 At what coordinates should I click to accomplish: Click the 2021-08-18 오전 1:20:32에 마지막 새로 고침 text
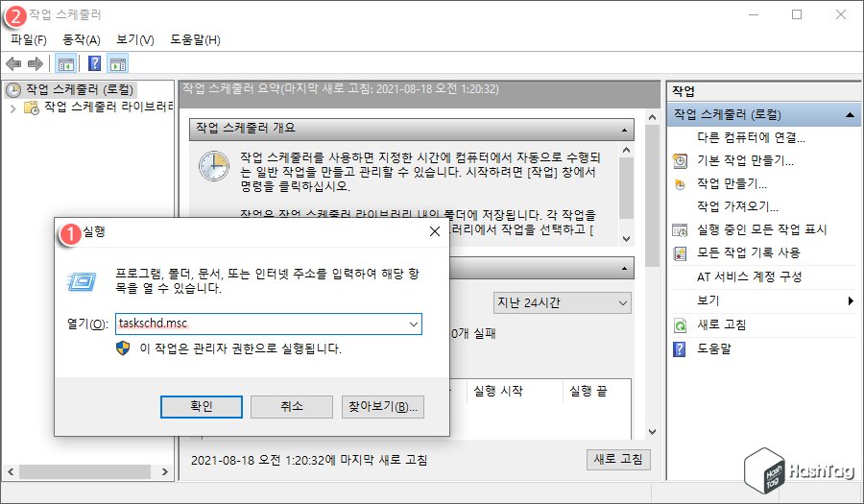309,460
